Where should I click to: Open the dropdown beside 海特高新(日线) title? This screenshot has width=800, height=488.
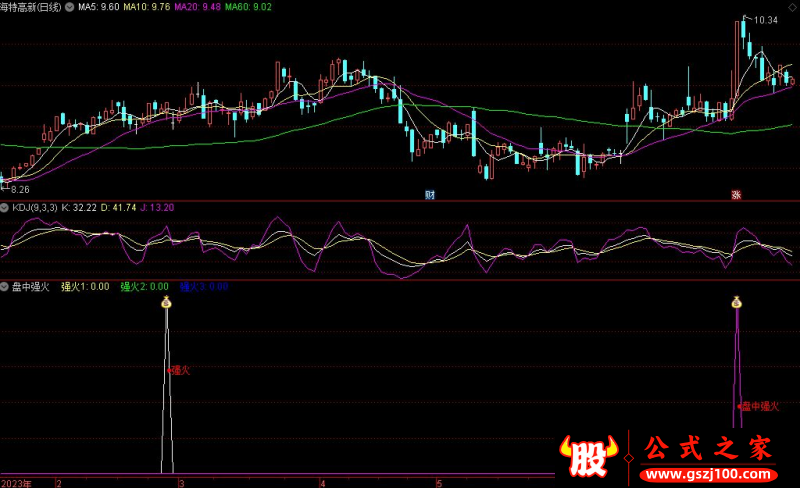(x=68, y=7)
